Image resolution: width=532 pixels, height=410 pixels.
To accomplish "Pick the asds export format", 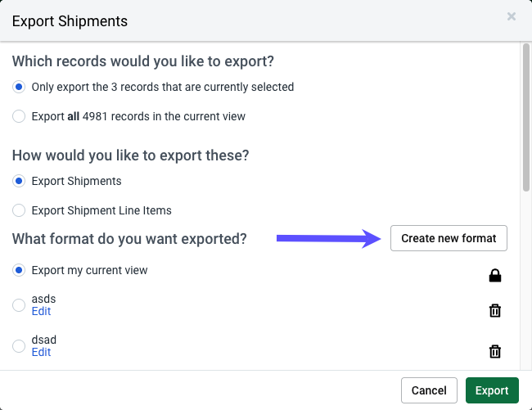I will tap(19, 305).
